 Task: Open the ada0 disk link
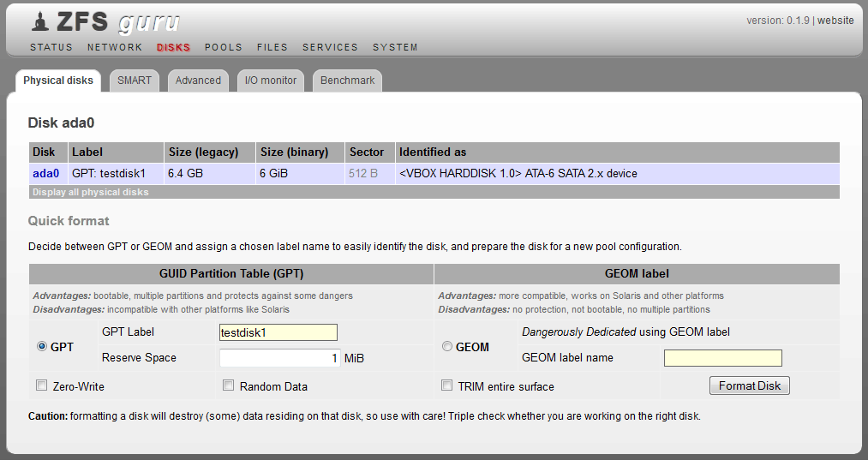(45, 173)
